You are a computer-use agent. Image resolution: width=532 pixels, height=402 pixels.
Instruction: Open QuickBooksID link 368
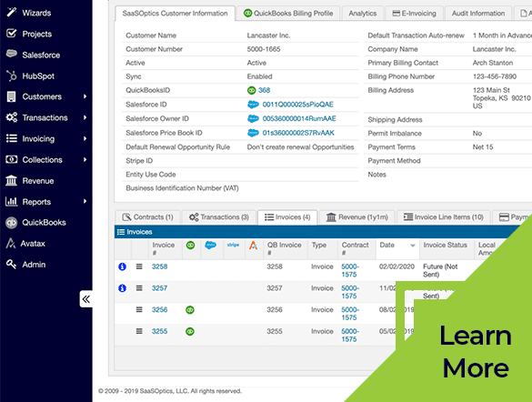[264, 90]
